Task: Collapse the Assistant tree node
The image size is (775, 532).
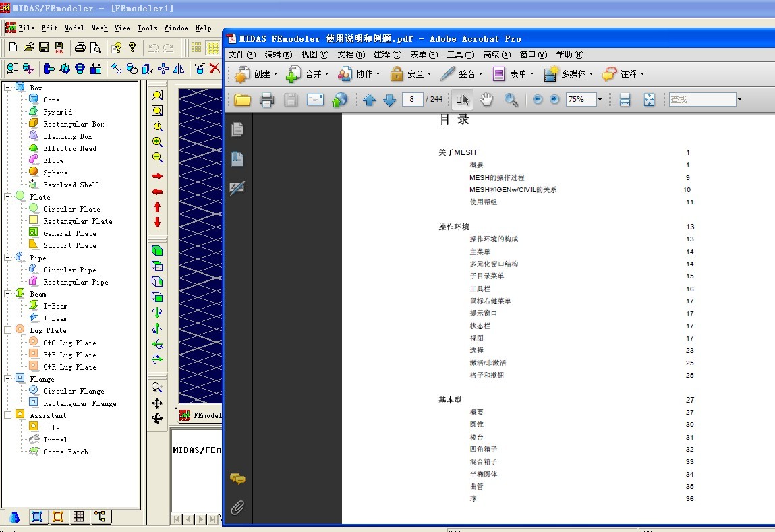Action: point(8,415)
